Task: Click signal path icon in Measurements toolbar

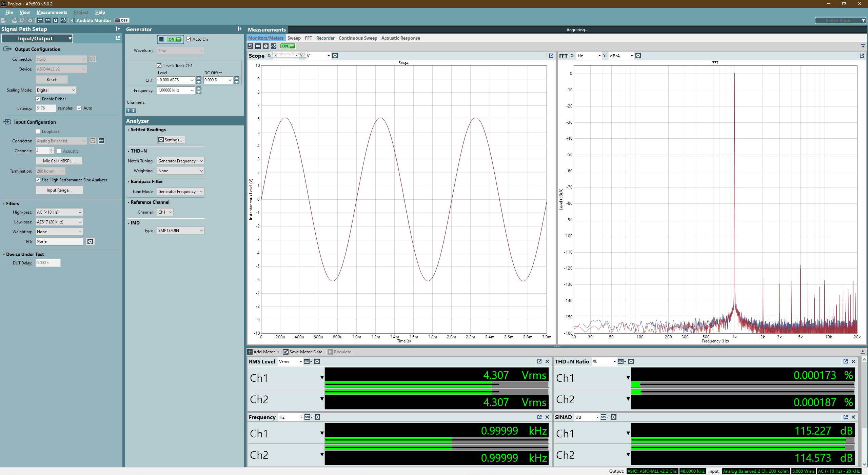Action: point(250,46)
